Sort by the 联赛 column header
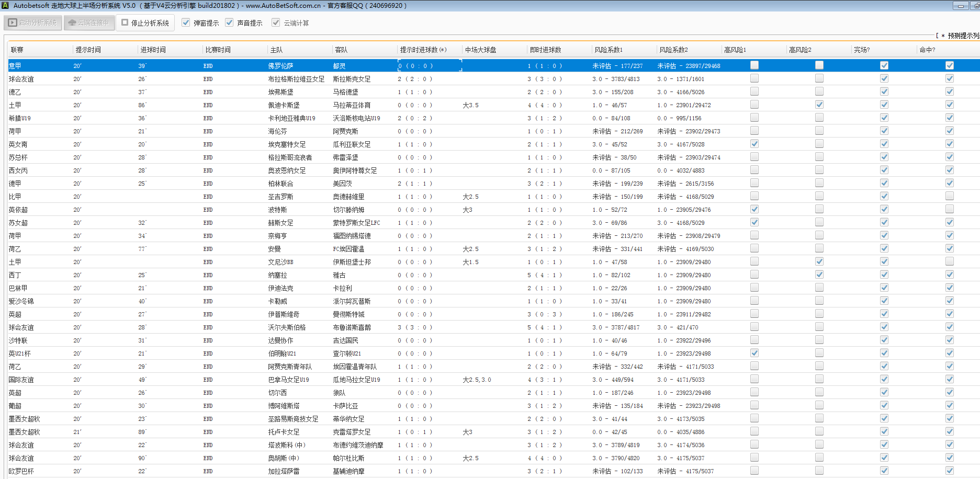 pos(17,50)
